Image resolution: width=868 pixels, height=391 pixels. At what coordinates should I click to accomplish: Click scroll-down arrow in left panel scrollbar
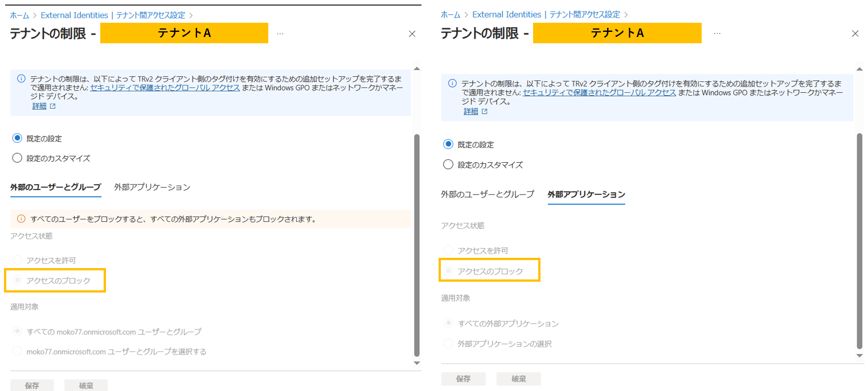click(x=416, y=363)
